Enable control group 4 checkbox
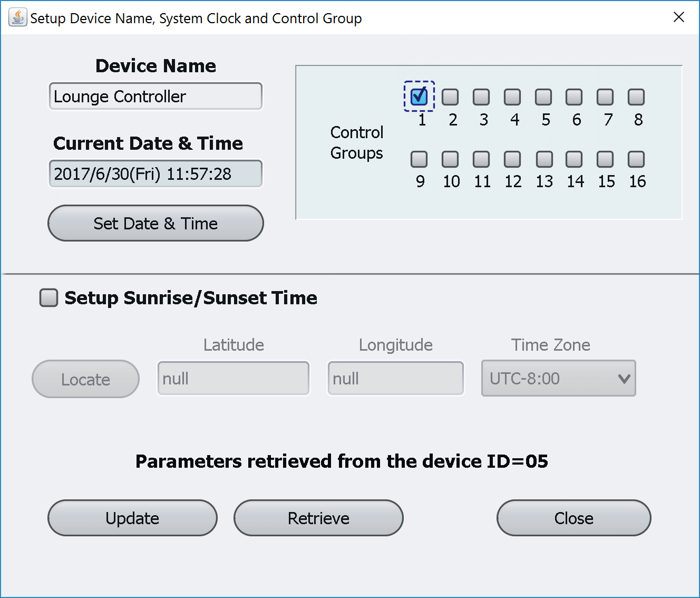700x598 pixels. point(512,97)
